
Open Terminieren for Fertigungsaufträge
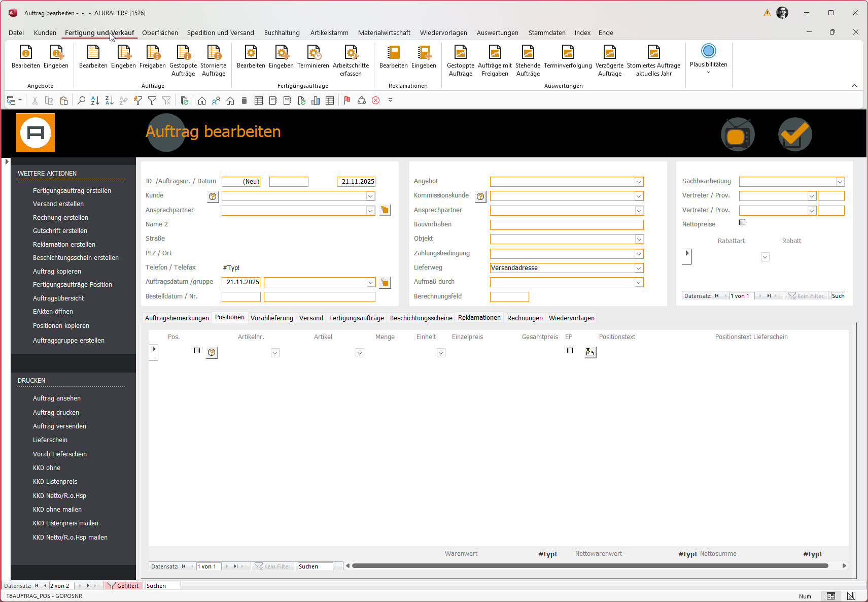pos(313,53)
